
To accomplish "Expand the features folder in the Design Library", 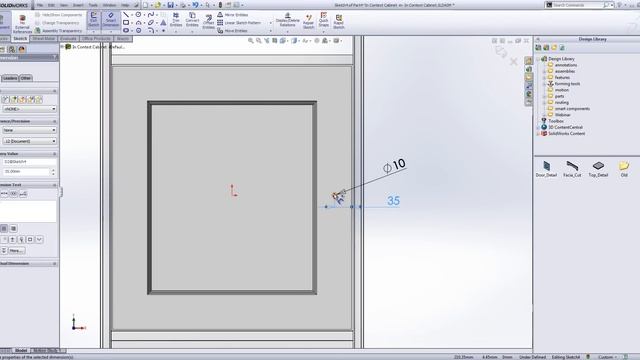I will 544,78.
